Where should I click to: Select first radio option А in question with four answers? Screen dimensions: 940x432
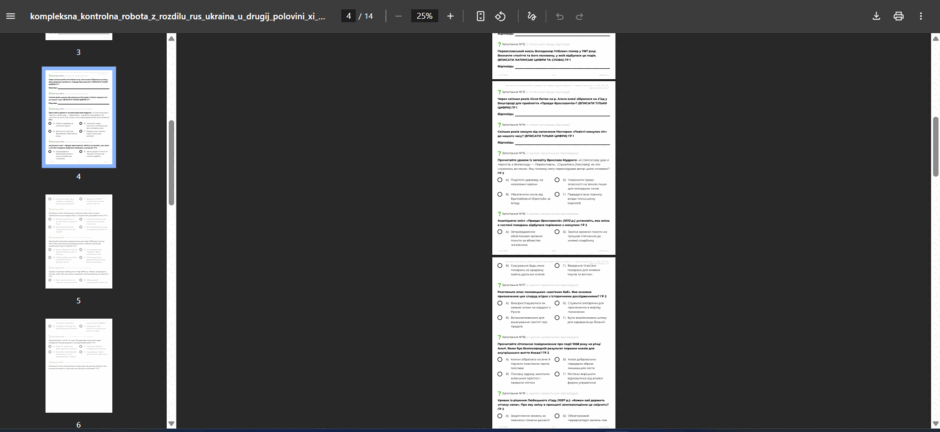point(500,180)
